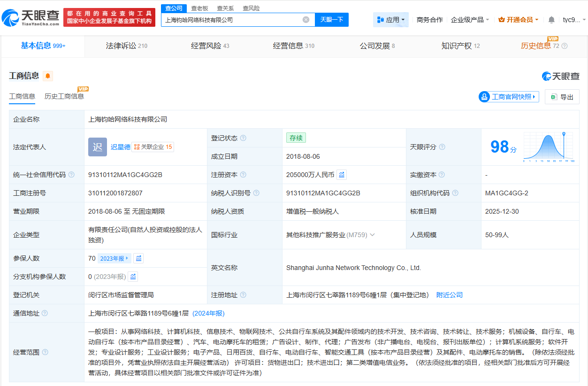Switch to the 法律诉讼 tab

click(x=127, y=46)
